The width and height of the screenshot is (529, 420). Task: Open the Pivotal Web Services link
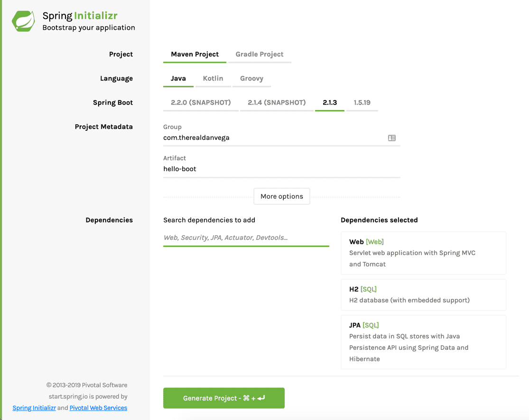98,408
